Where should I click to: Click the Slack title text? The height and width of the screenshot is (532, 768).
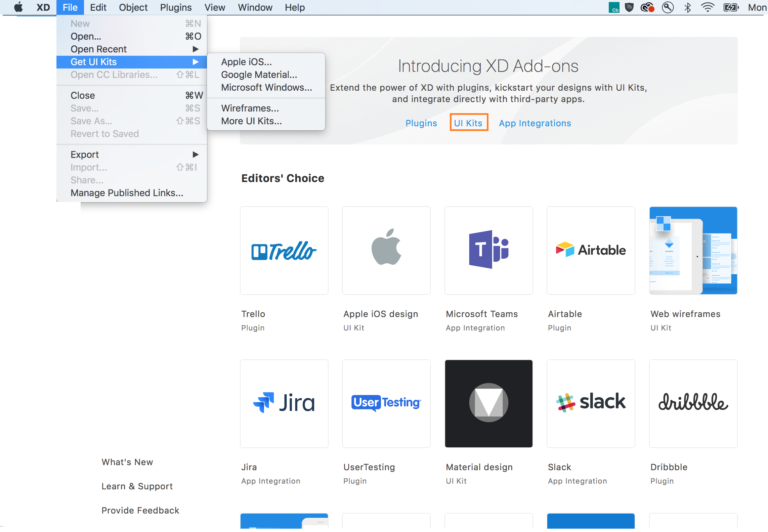pyautogui.click(x=559, y=467)
